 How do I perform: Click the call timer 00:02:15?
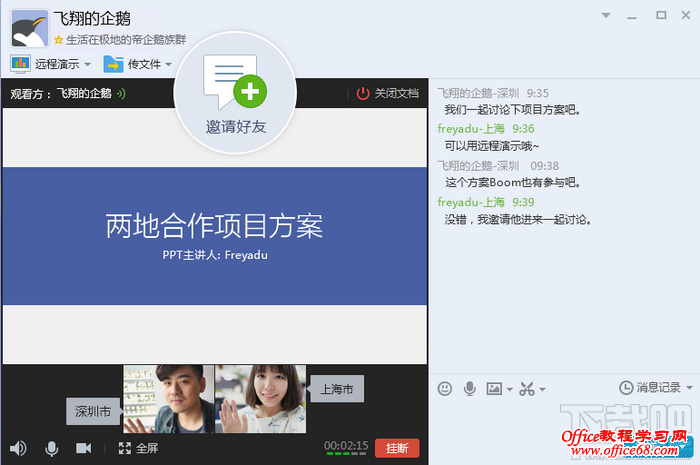tap(346, 445)
